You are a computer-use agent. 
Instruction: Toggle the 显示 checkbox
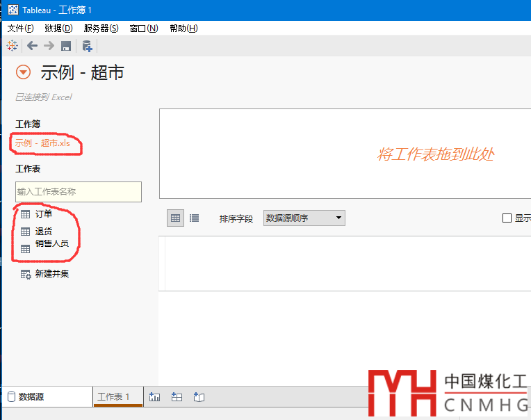click(507, 218)
